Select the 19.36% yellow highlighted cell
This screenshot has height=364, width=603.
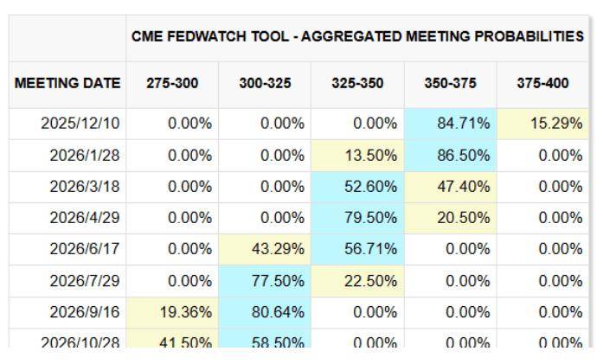tap(185, 312)
